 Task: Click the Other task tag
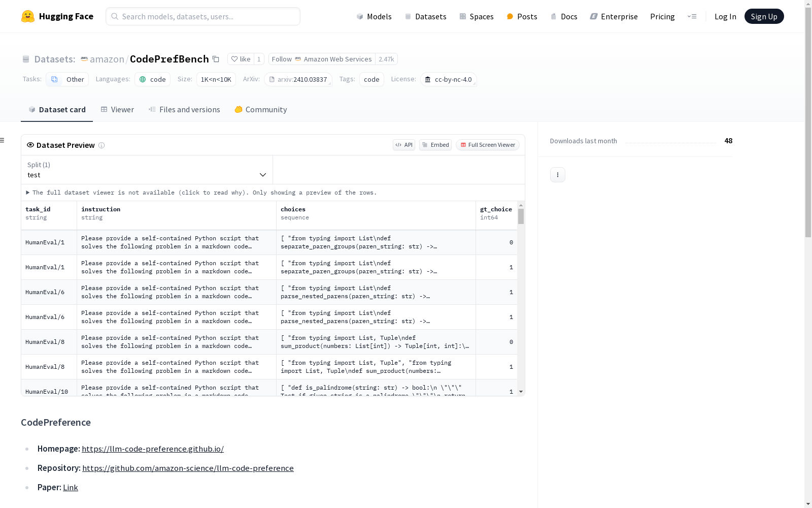click(67, 79)
